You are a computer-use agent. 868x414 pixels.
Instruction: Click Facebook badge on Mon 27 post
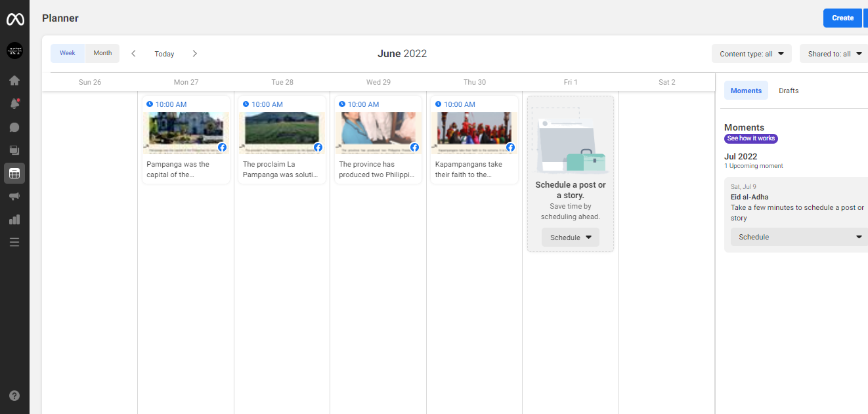(222, 147)
